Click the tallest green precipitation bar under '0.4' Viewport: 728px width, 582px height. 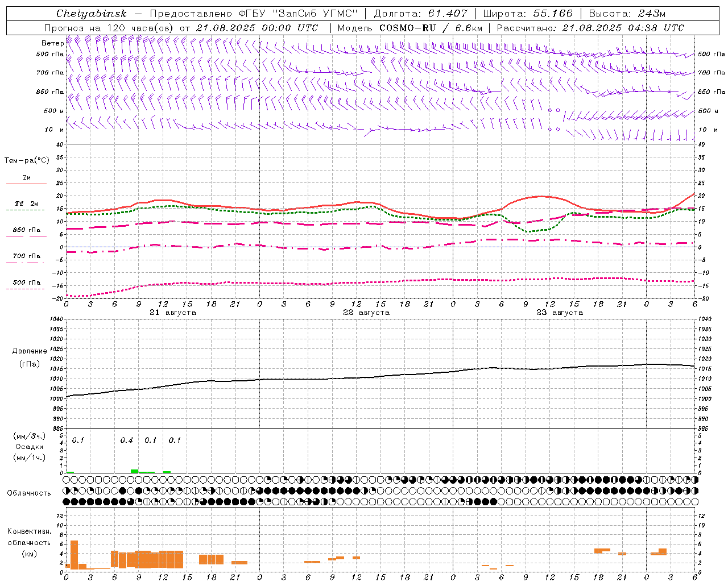coord(135,471)
